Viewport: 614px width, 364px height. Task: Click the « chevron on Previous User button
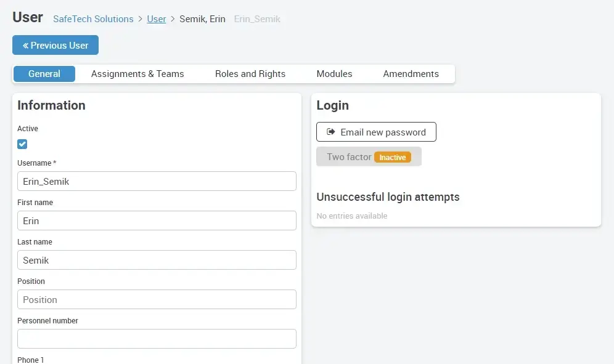24,45
